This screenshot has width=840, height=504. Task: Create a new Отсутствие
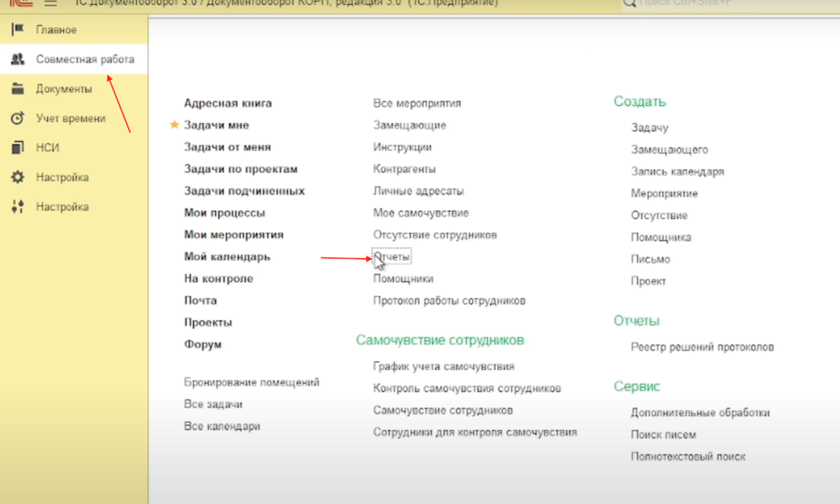click(x=659, y=215)
